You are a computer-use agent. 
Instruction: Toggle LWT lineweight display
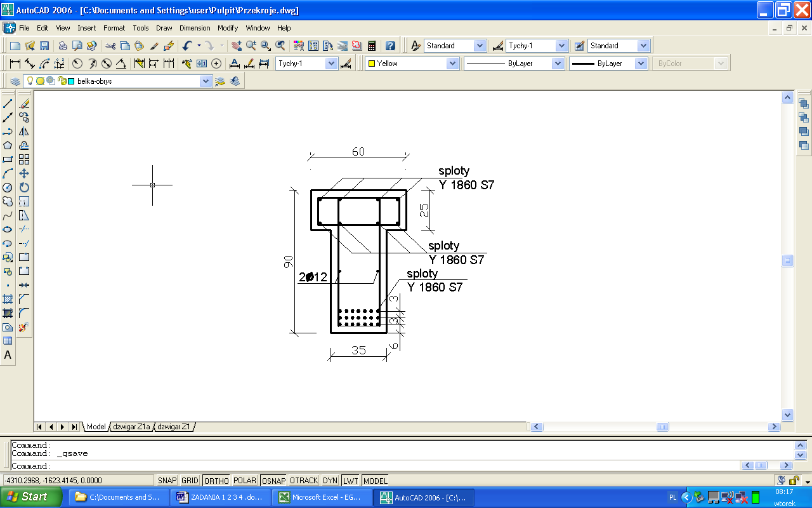pos(350,481)
